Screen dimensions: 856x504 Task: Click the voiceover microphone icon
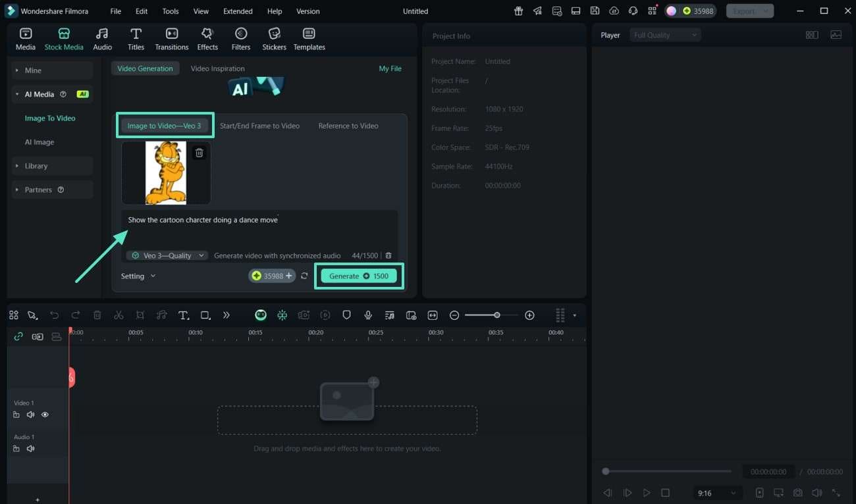pyautogui.click(x=368, y=315)
